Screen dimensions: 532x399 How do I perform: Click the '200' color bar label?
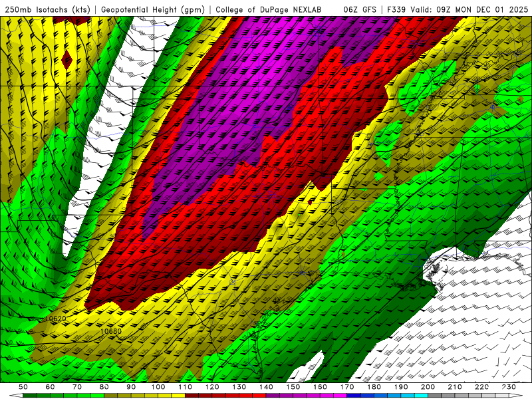(428, 387)
